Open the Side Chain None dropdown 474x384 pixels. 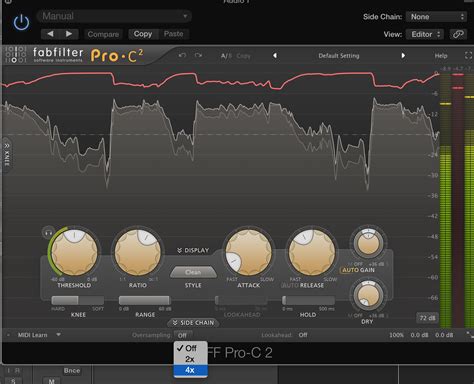[x=436, y=17]
